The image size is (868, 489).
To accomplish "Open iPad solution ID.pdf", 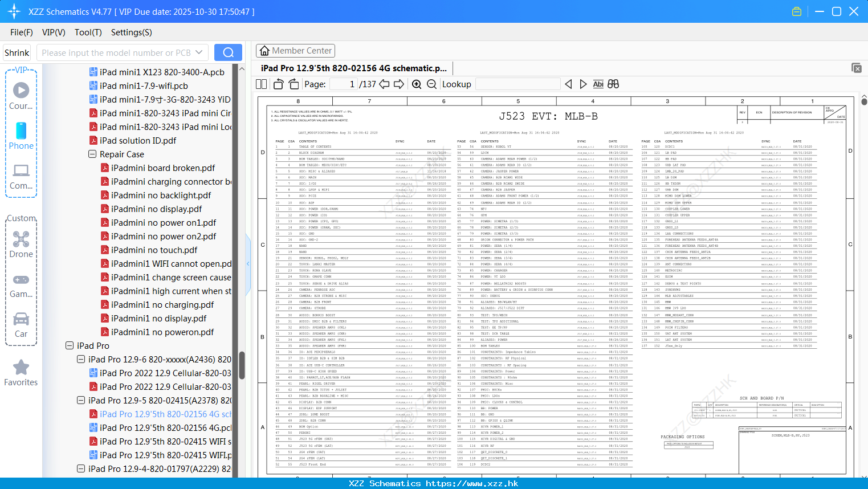I will (138, 140).
